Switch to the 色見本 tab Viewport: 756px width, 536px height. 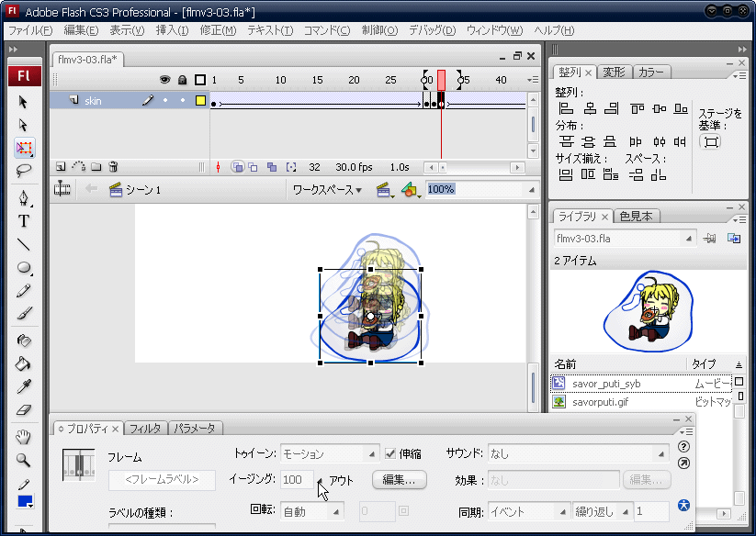point(636,217)
